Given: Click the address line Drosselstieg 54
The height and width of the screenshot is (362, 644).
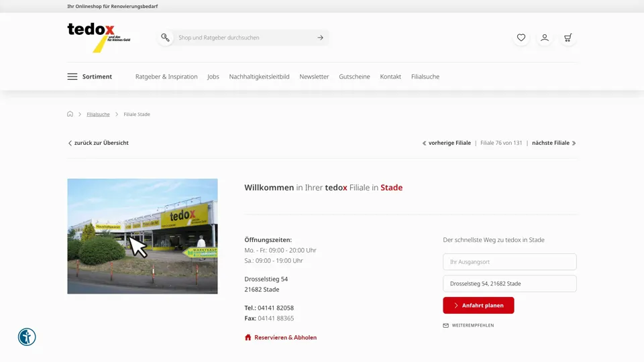Looking at the screenshot, I should coord(266,279).
